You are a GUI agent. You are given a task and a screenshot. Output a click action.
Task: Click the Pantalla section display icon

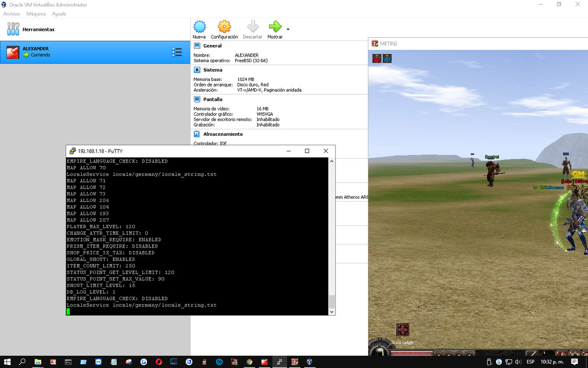point(197,99)
